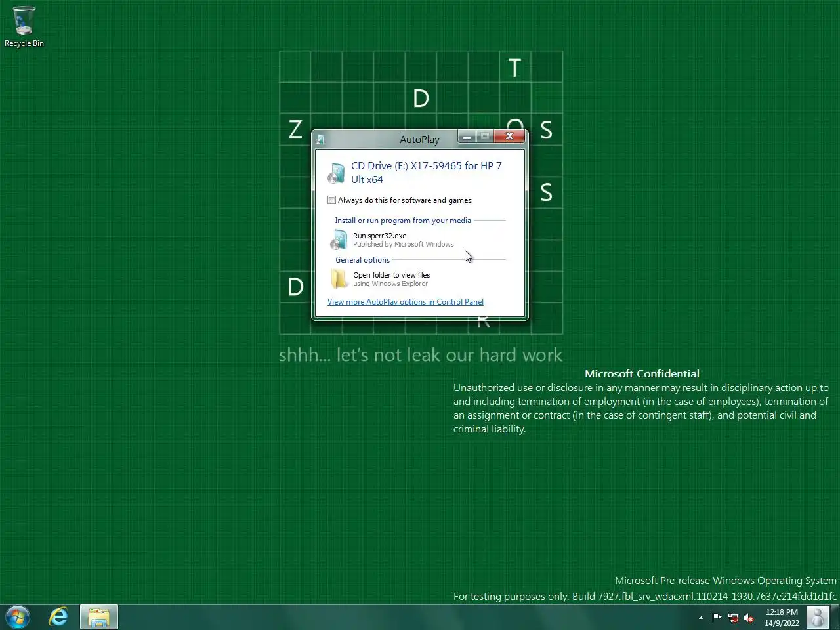The image size is (840, 630).
Task: Open Windows Explorer from the taskbar
Action: 99,618
